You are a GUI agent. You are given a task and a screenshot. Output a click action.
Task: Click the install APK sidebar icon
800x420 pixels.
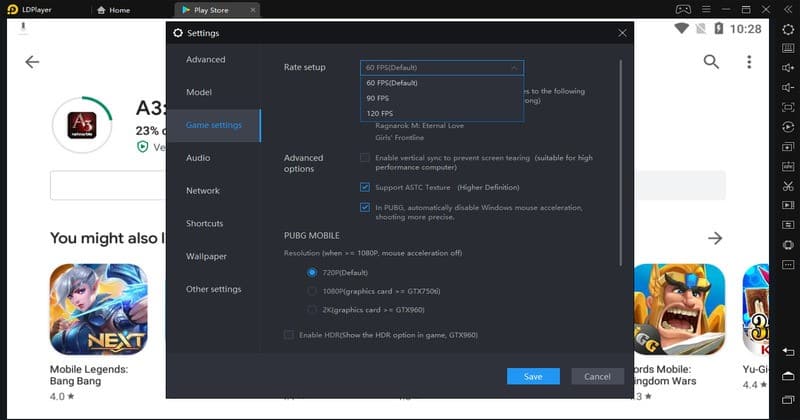pos(788,166)
